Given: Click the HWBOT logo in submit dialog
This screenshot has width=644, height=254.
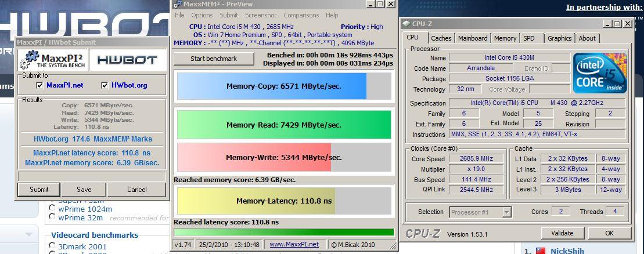Looking at the screenshot, I should pyautogui.click(x=127, y=60).
